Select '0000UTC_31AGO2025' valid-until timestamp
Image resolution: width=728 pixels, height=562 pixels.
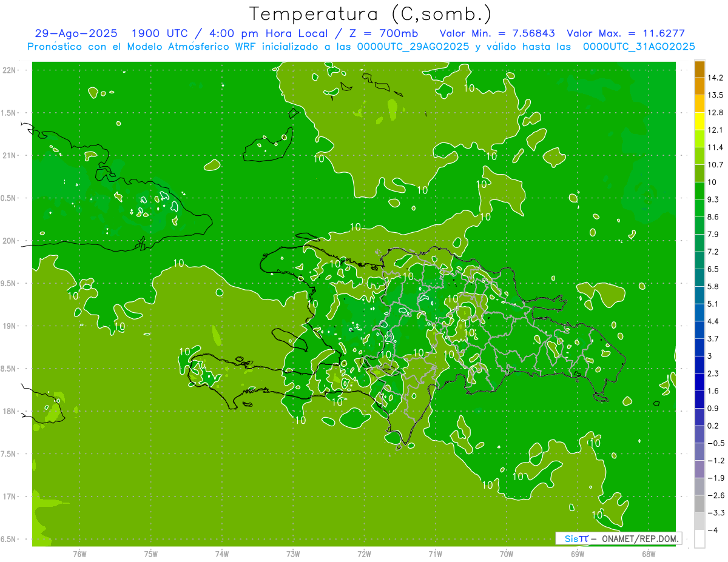[638, 47]
